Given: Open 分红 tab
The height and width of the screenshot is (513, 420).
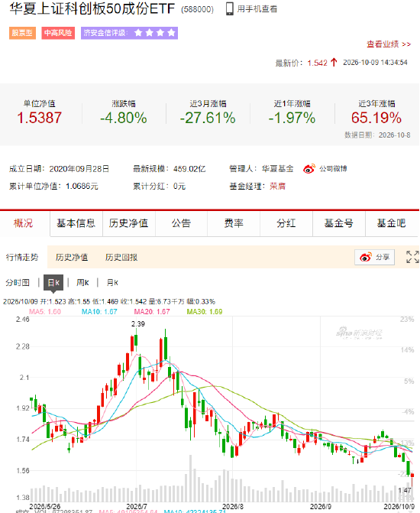Looking at the screenshot, I should pos(286,223).
